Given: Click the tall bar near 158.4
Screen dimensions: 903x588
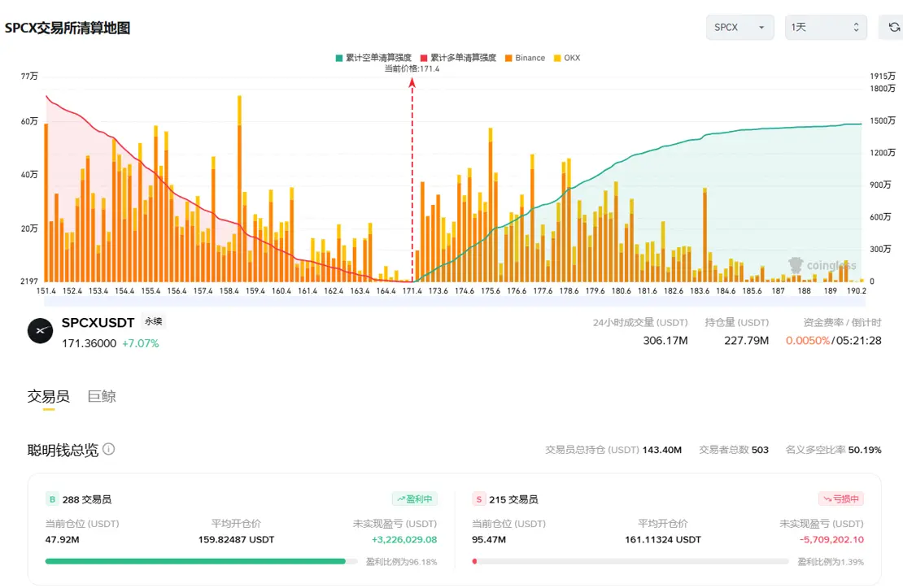Looking at the screenshot, I should tap(239, 189).
